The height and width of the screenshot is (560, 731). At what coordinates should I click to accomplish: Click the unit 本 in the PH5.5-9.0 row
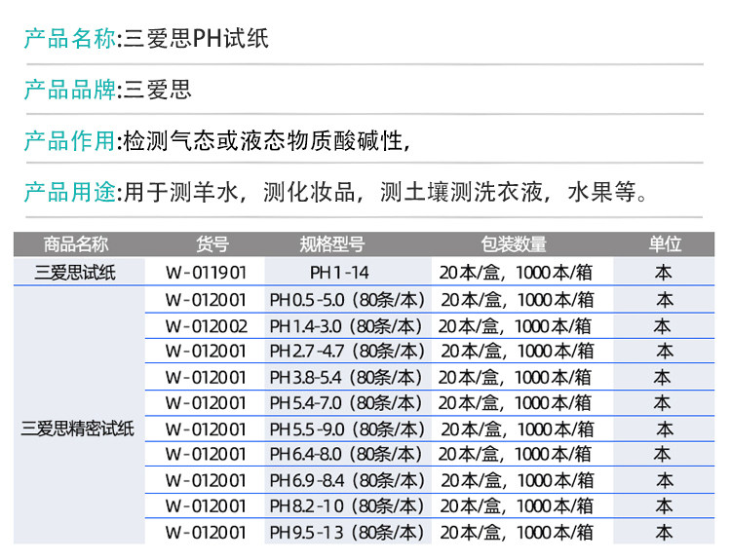665,429
